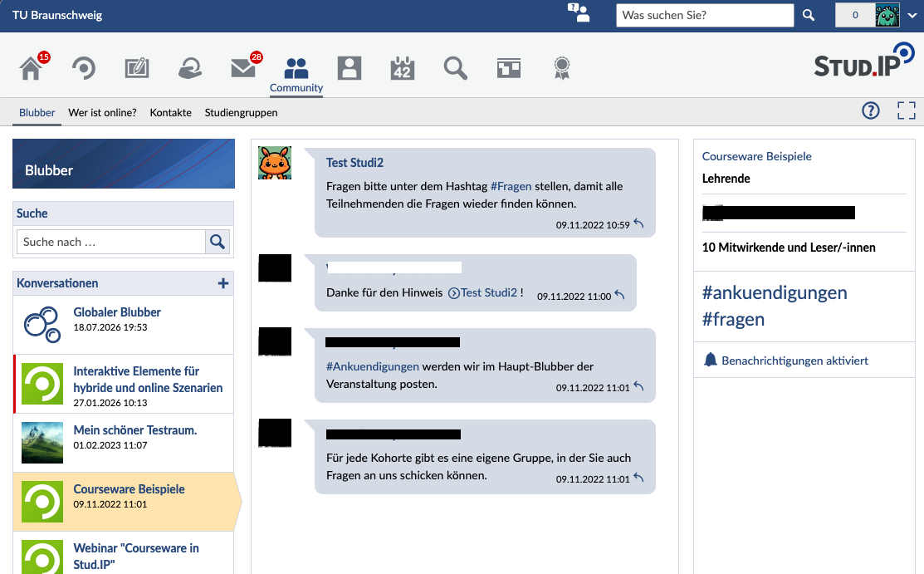Click the #Ankuendigungen hashtag in message
The height and width of the screenshot is (574, 924).
coord(373,366)
